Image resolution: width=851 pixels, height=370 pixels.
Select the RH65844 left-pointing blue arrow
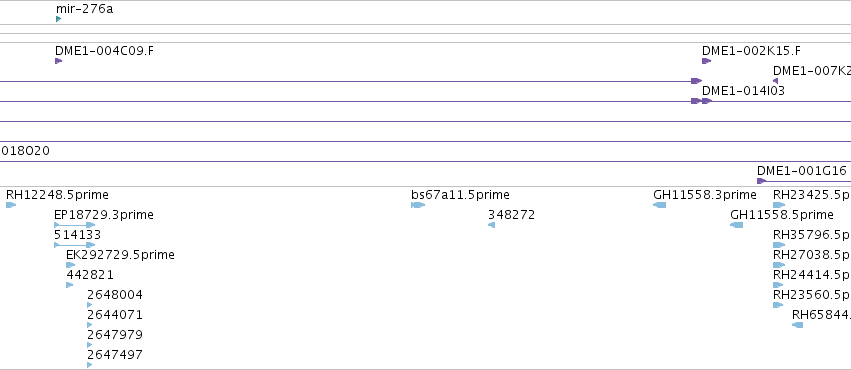click(797, 325)
